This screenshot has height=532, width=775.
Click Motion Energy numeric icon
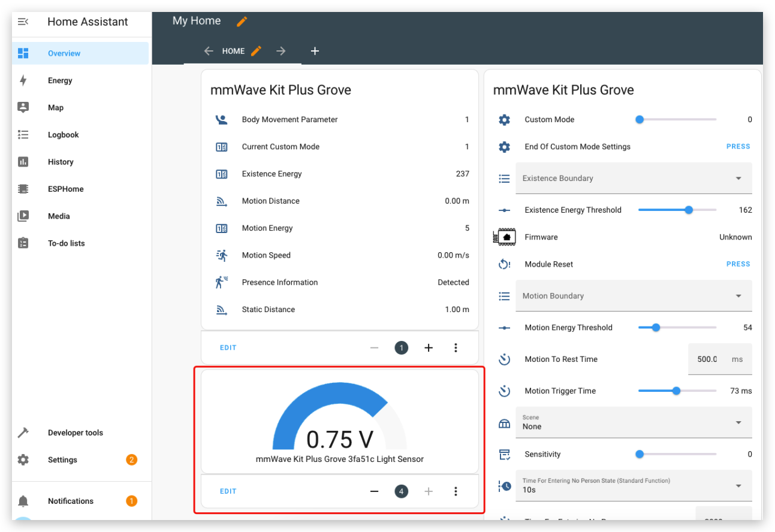point(221,228)
